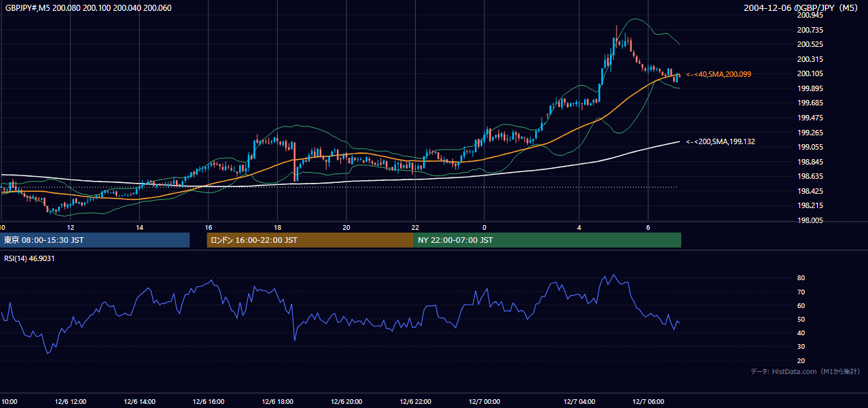Click hour label 18 under the price chart

277,227
